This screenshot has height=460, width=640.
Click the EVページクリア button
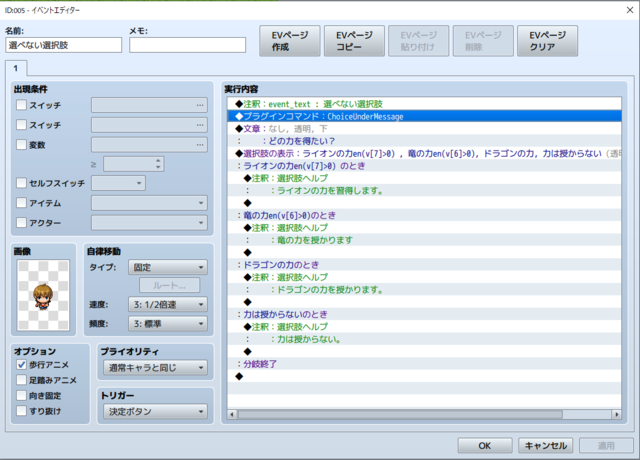547,41
